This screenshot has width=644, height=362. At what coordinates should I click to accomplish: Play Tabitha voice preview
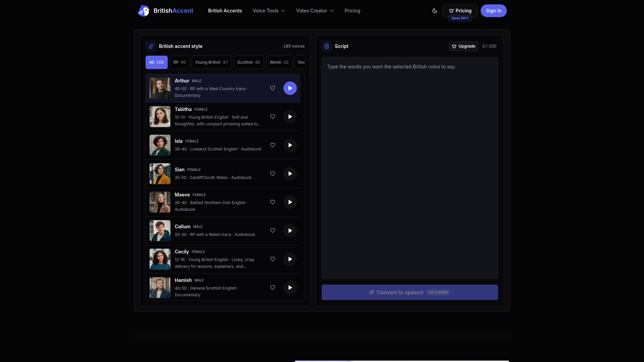[x=290, y=117]
